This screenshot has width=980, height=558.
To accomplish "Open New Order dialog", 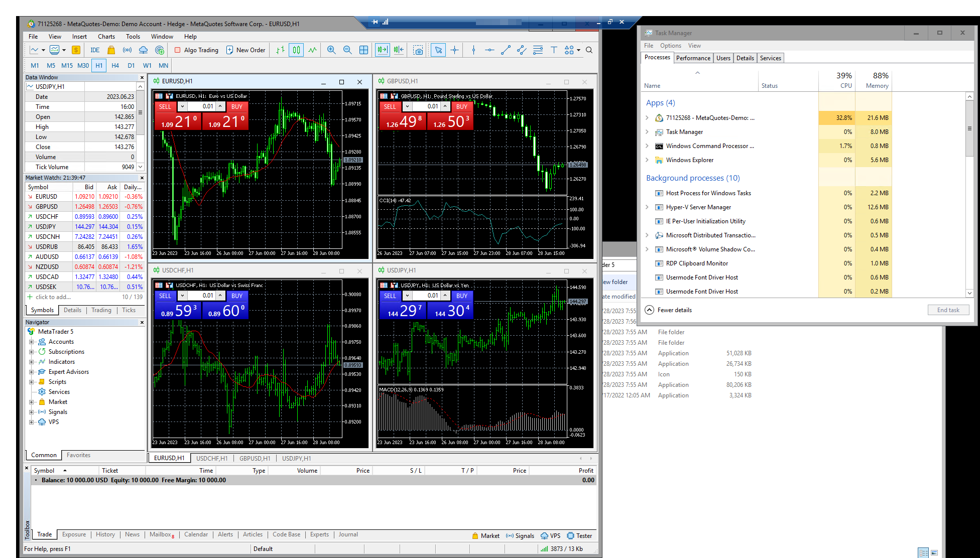I will coord(246,50).
